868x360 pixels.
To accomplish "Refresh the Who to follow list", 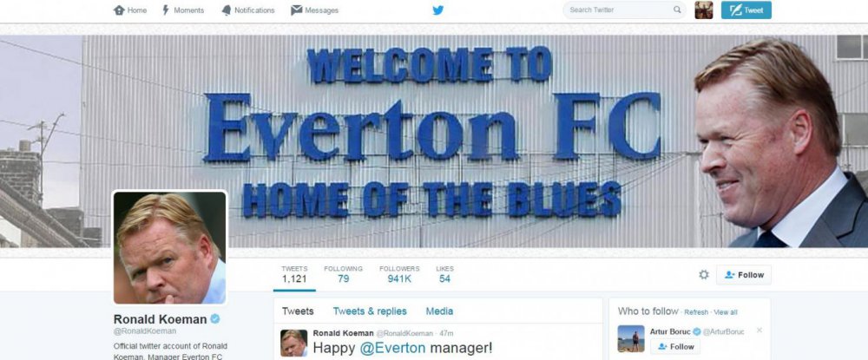I will click(696, 312).
